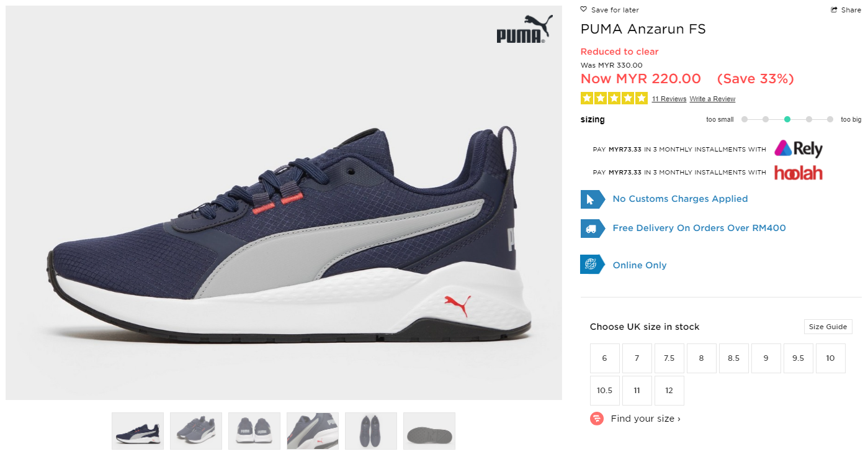The width and height of the screenshot is (868, 454).
Task: Choose UK size 12
Action: [x=669, y=391]
